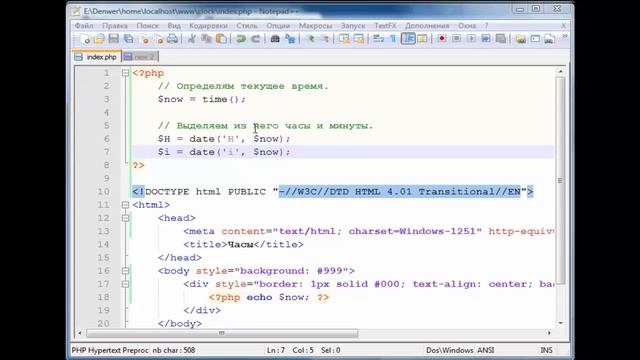The height and width of the screenshot is (360, 640).
Task: Click line number 10 in margin
Action: click(x=104, y=191)
